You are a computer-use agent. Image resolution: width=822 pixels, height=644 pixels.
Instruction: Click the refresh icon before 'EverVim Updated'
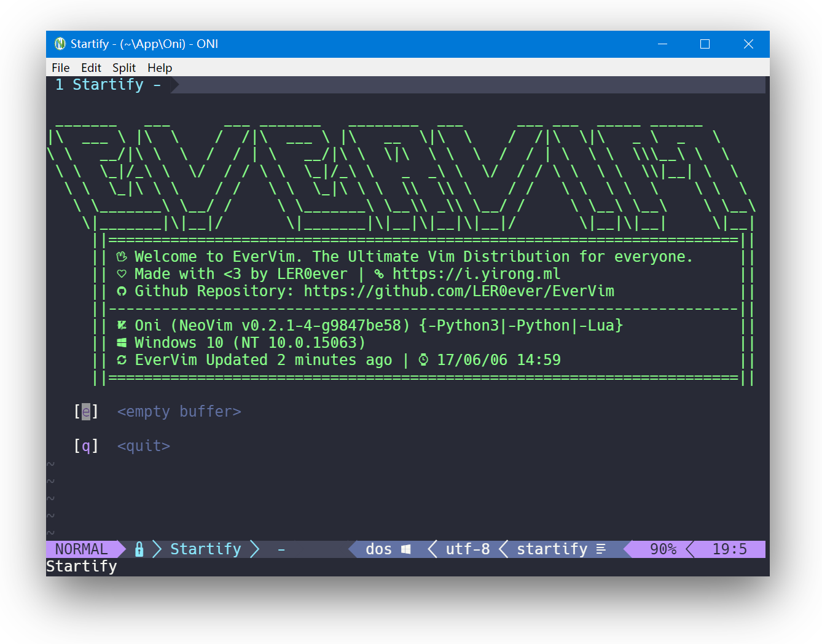122,360
